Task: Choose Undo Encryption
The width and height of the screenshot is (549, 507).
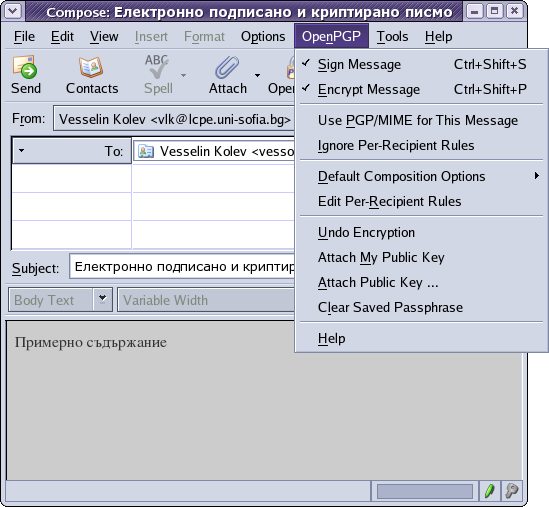Action: [x=422, y=232]
